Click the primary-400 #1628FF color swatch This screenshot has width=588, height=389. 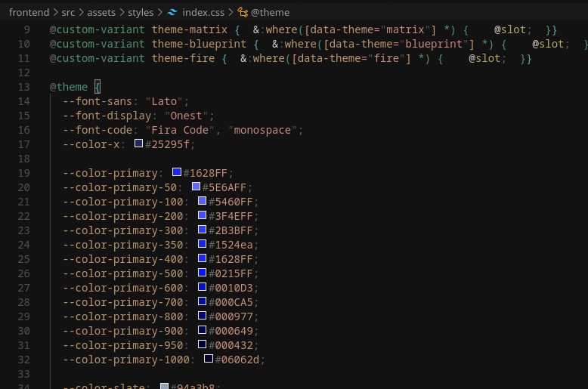pos(202,258)
